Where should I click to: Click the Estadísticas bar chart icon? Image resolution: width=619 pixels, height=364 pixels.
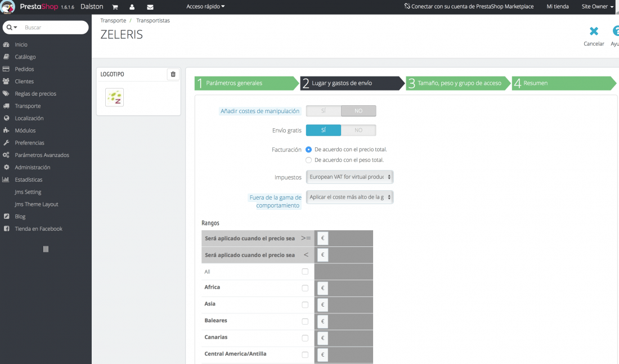(6, 179)
